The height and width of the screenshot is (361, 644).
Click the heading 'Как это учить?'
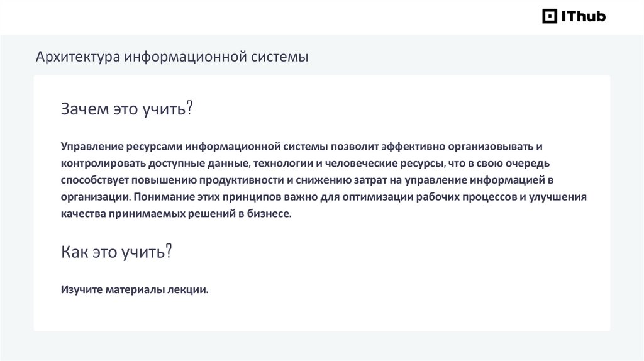(116, 252)
